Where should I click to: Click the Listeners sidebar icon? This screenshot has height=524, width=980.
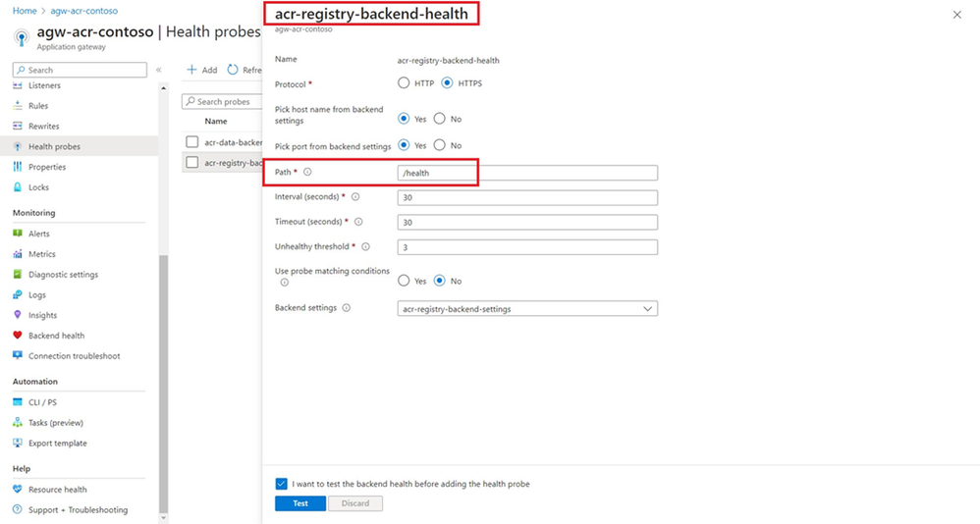click(x=18, y=85)
